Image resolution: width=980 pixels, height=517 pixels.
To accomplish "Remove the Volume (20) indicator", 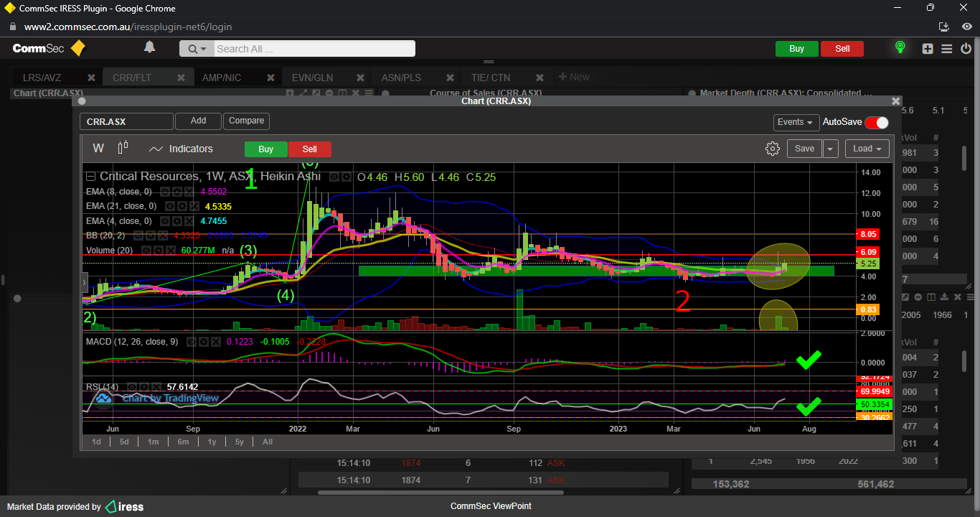I will 171,251.
